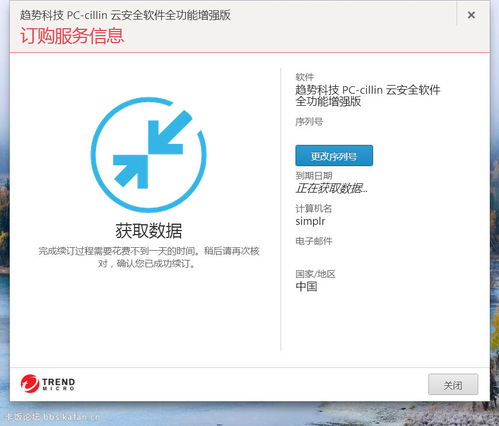Click the Trend Micro logo
Screen dimensions: 499x426
48,383
